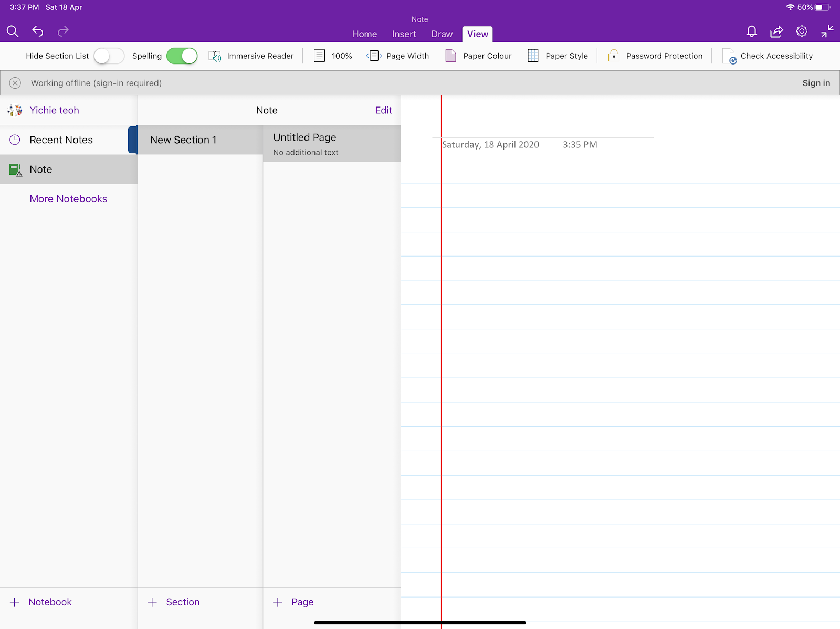Screen dimensions: 840x629
Task: Tap the redo arrow icon
Action: (63, 31)
